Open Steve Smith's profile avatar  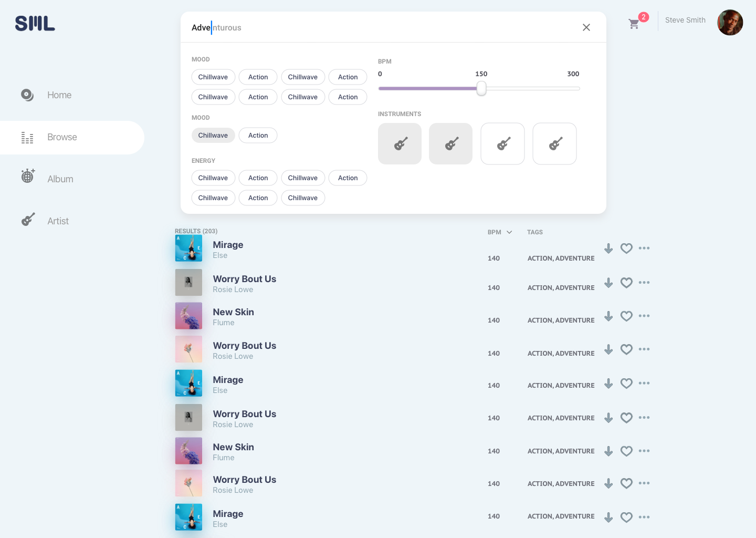[730, 23]
